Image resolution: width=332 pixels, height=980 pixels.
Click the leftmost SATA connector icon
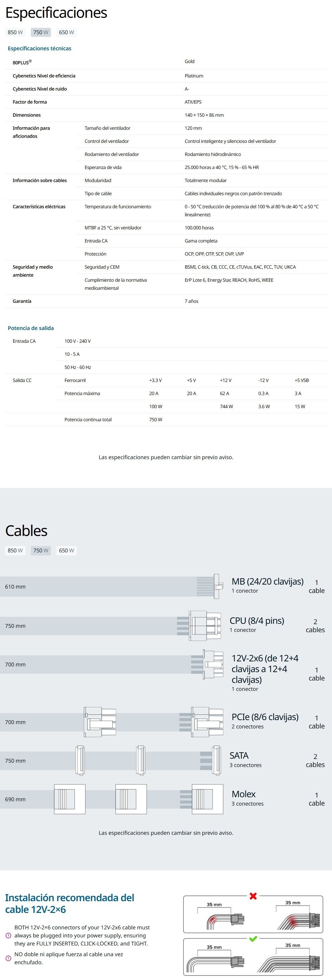point(80,760)
